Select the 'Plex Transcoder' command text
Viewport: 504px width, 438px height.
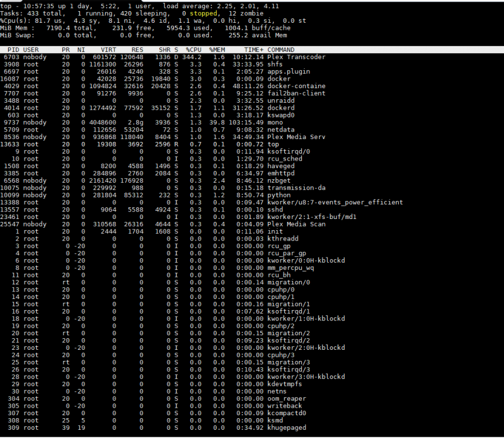pos(296,57)
